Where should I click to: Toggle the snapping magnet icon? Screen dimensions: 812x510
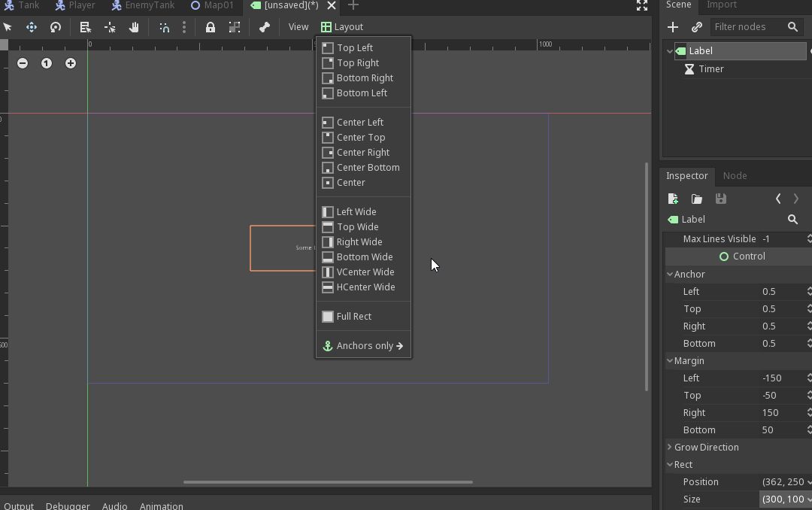(164, 27)
